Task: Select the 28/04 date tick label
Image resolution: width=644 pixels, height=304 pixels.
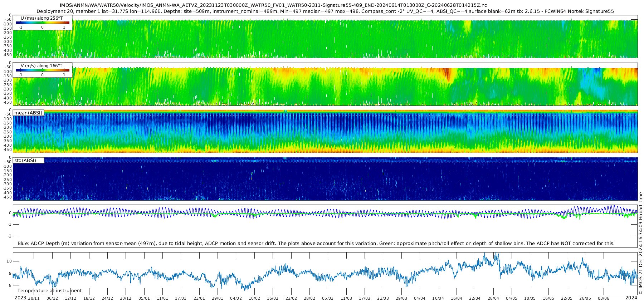Action: [x=493, y=299]
